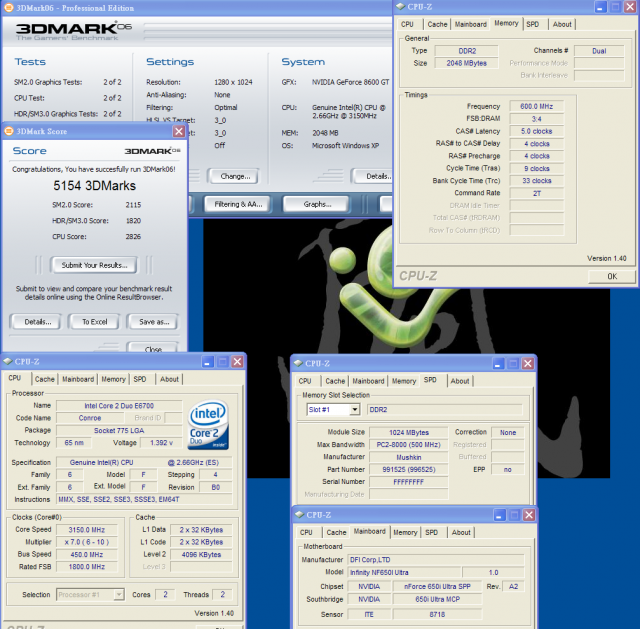Open Memory tab in CPU window
The image size is (640, 629).
tap(113, 379)
